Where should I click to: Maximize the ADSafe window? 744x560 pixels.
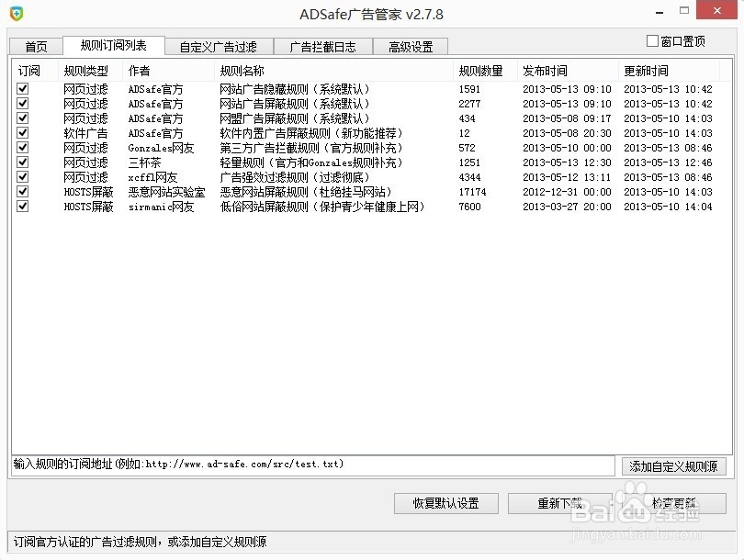point(684,10)
